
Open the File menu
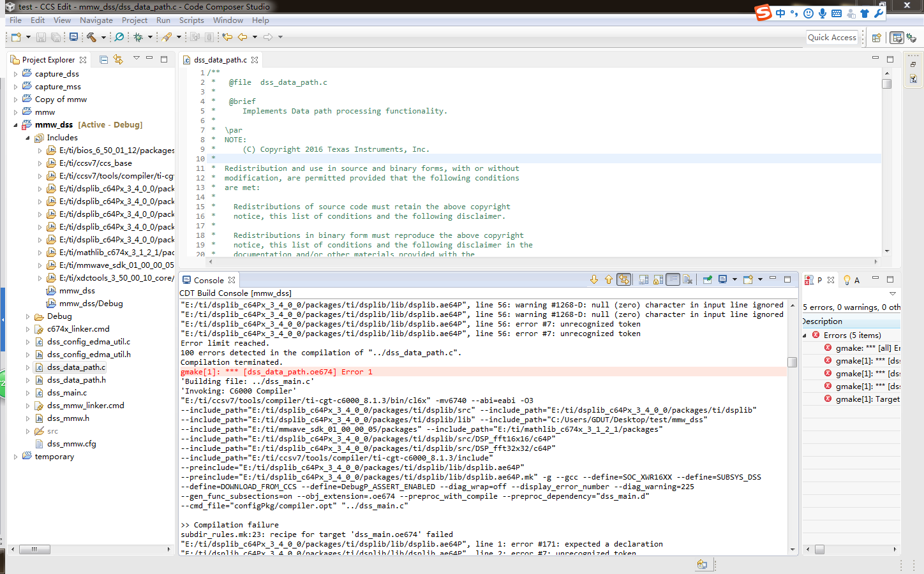coord(15,20)
